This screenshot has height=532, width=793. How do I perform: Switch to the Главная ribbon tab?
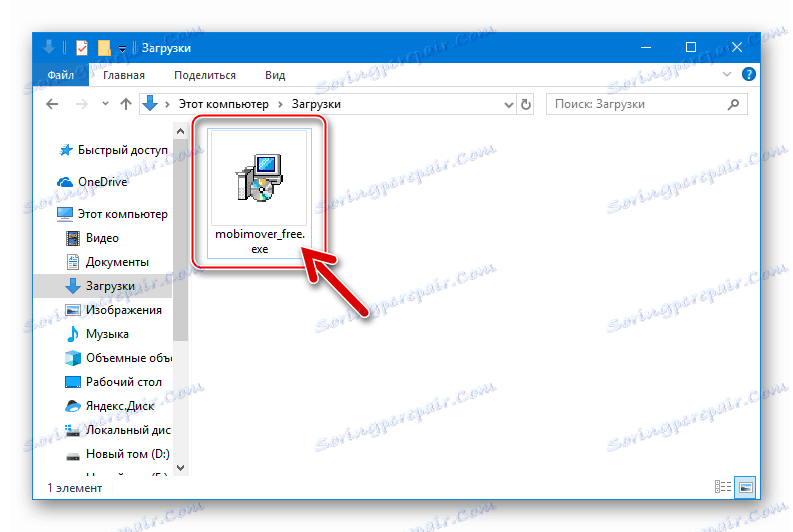point(124,75)
